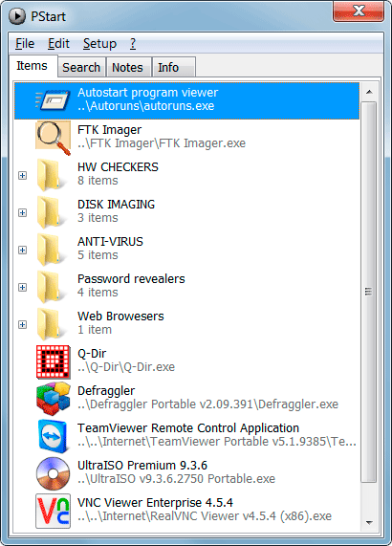Click the vertical scrollbar thumb
This screenshot has height=546, width=392.
coord(369,292)
